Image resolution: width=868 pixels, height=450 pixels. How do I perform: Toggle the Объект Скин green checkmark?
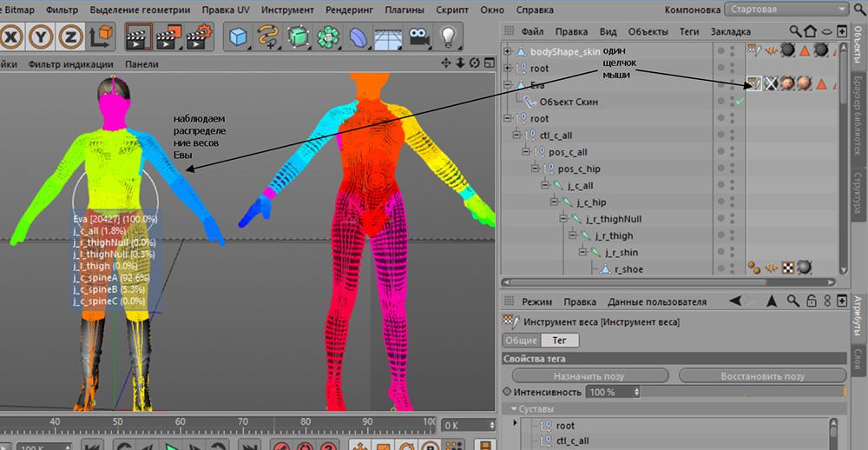pos(739,102)
